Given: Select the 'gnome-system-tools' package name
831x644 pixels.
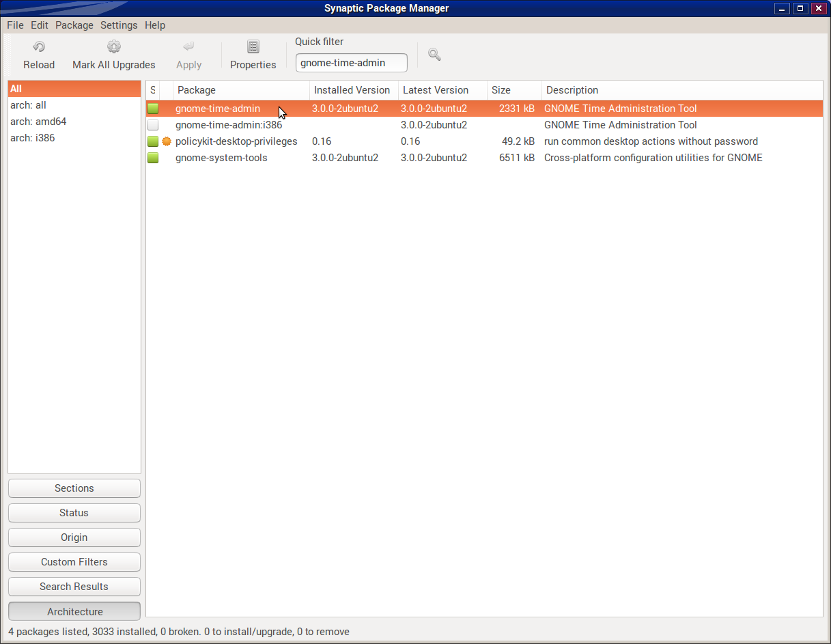Looking at the screenshot, I should pyautogui.click(x=221, y=158).
